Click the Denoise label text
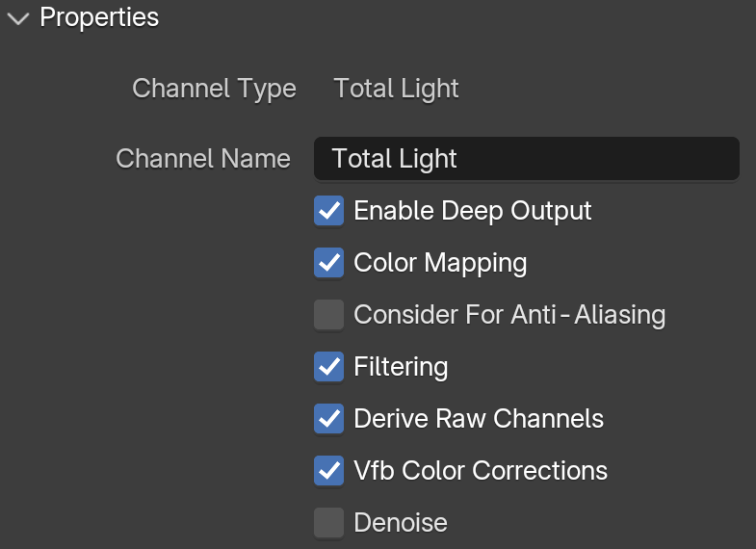Viewport: 756px width, 549px height. pos(401,522)
